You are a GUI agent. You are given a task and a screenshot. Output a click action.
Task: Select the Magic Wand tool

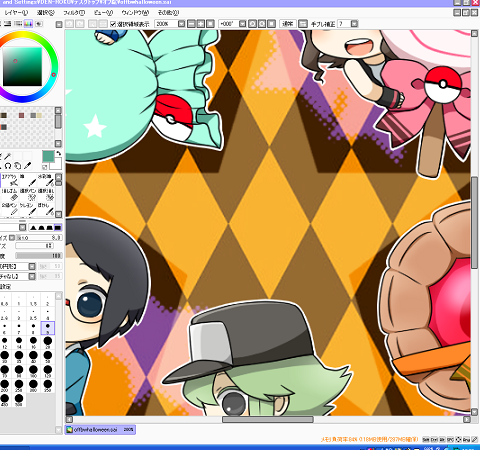pyautogui.click(x=8, y=156)
